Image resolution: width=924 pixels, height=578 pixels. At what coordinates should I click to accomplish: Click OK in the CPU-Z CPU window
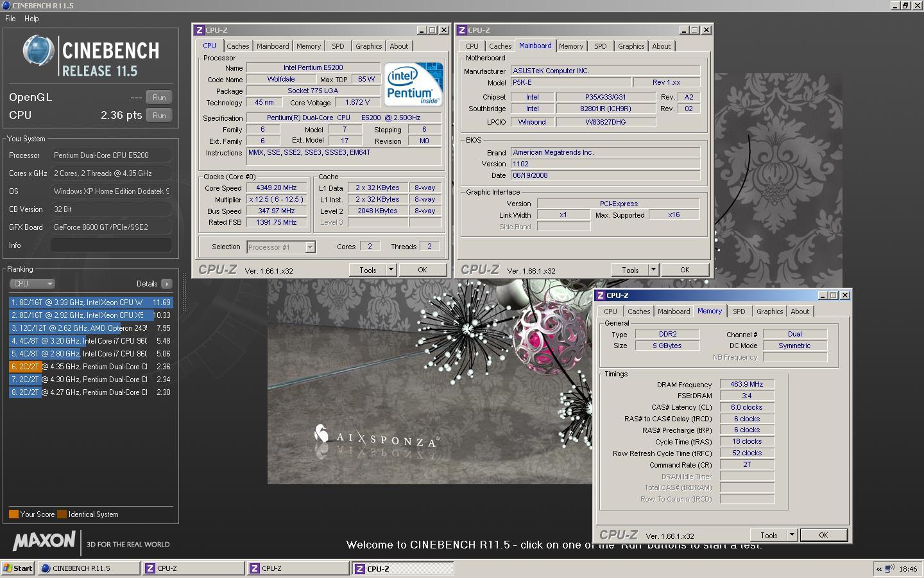422,270
